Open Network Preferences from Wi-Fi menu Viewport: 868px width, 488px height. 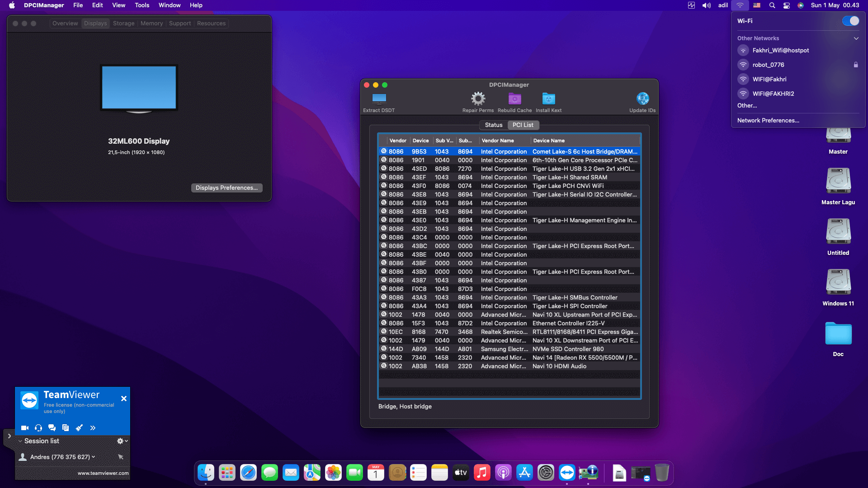tap(768, 121)
